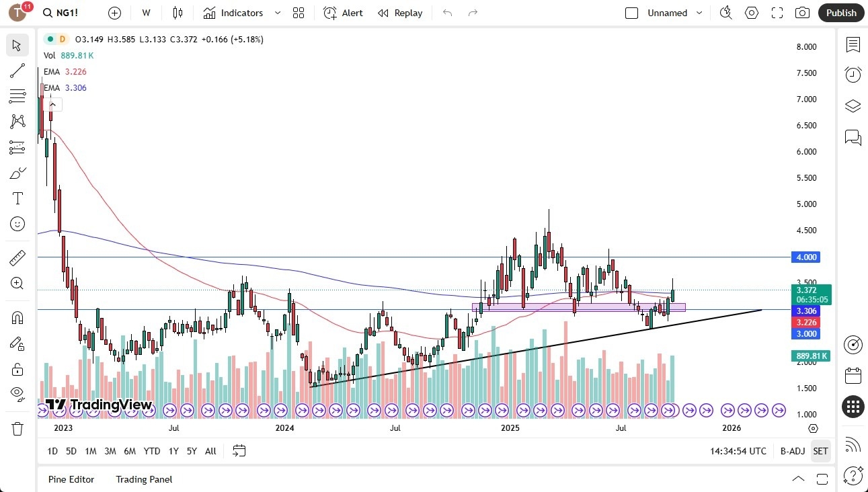Select the trend line drawing tool
868x492 pixels.
[17, 71]
